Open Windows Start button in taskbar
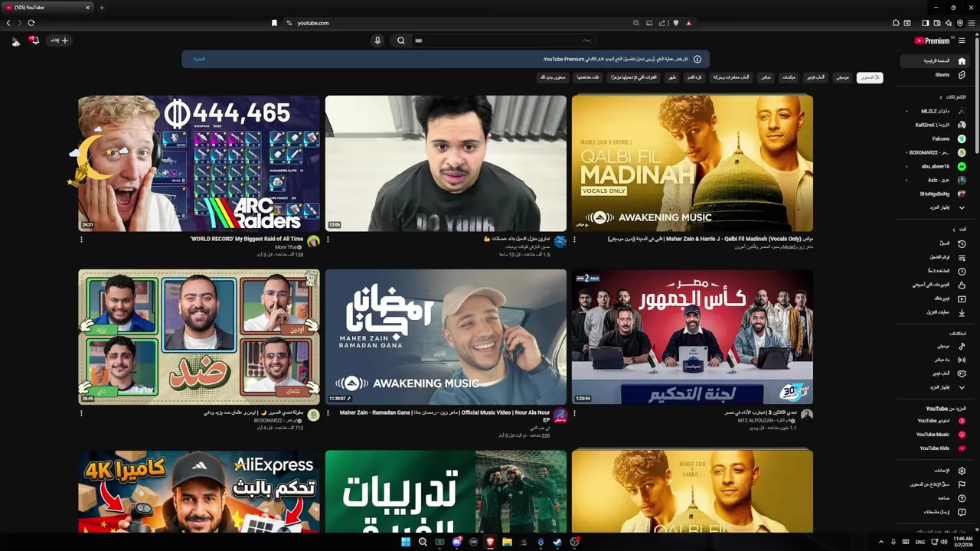The image size is (980, 551). [406, 542]
